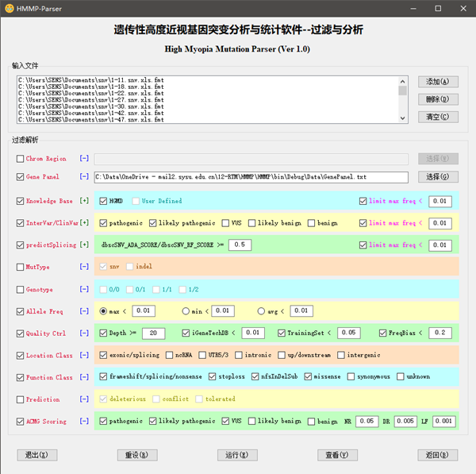This screenshot has height=474, width=476.
Task: Click the [-] toggle next to Genotype
Action: tap(84, 289)
